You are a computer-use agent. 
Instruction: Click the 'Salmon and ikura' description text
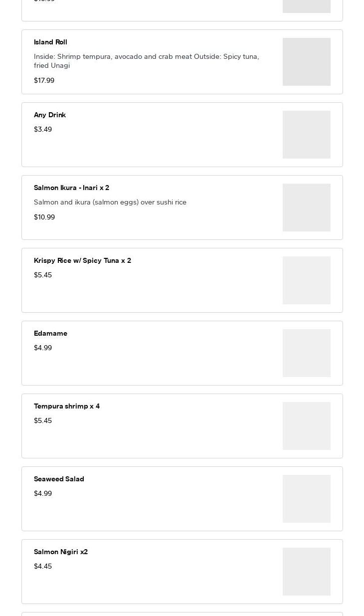110,202
